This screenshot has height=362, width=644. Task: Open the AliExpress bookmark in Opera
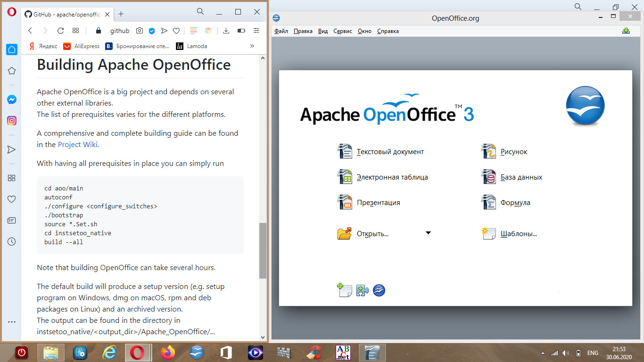(82, 46)
